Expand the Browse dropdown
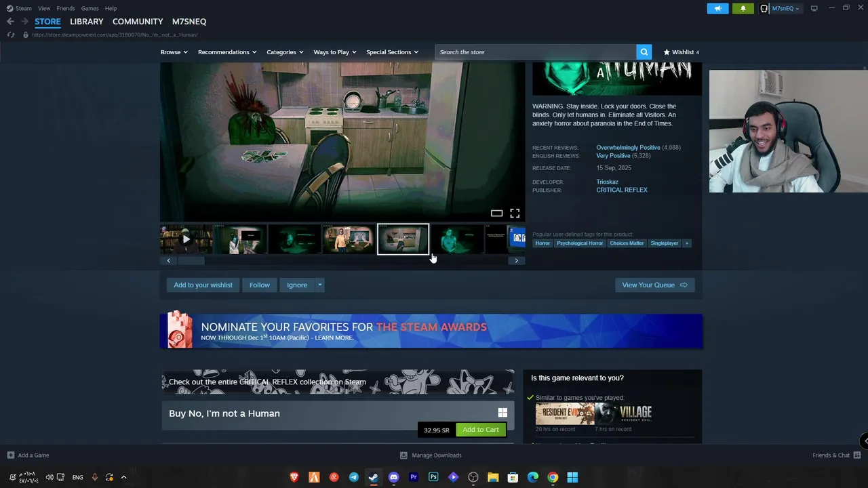This screenshot has width=868, height=488. point(174,52)
